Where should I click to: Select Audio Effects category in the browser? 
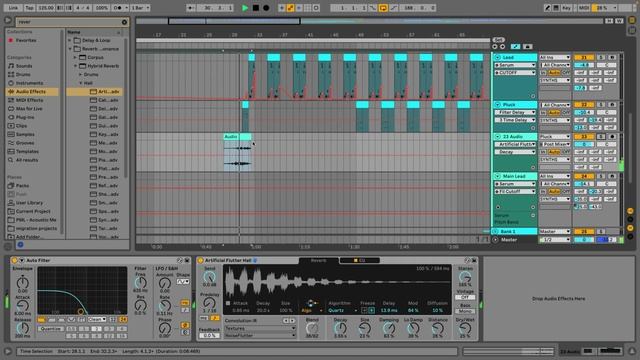coord(31,92)
